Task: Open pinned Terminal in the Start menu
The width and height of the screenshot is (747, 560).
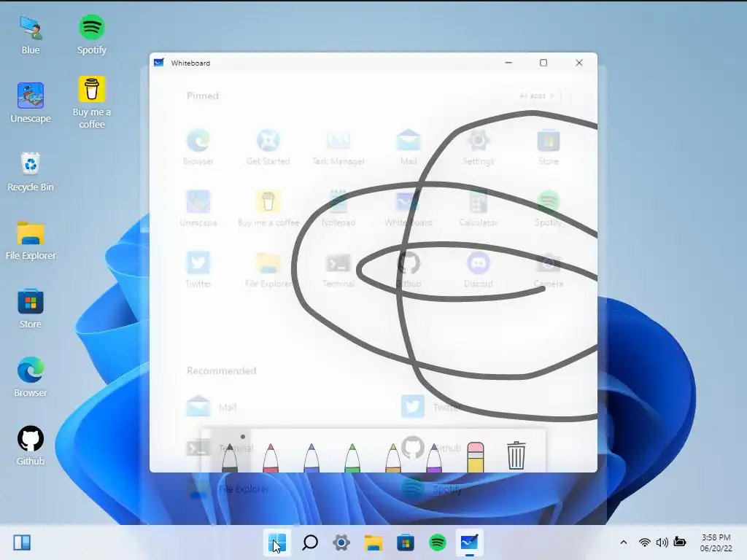Action: click(x=338, y=270)
